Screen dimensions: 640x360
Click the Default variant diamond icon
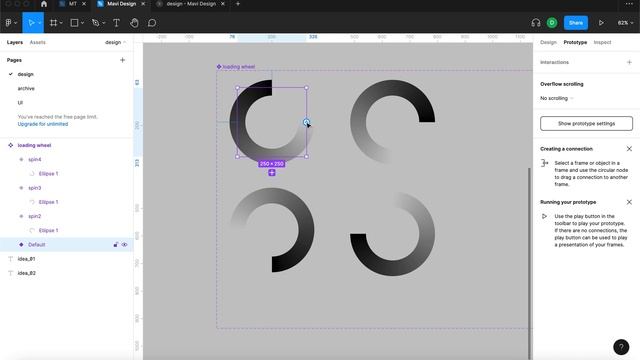point(21,244)
